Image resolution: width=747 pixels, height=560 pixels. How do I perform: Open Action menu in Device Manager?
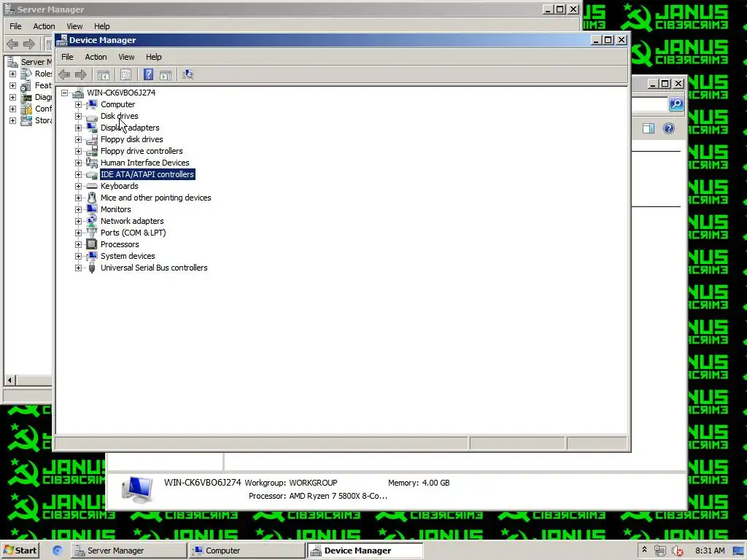tap(96, 57)
